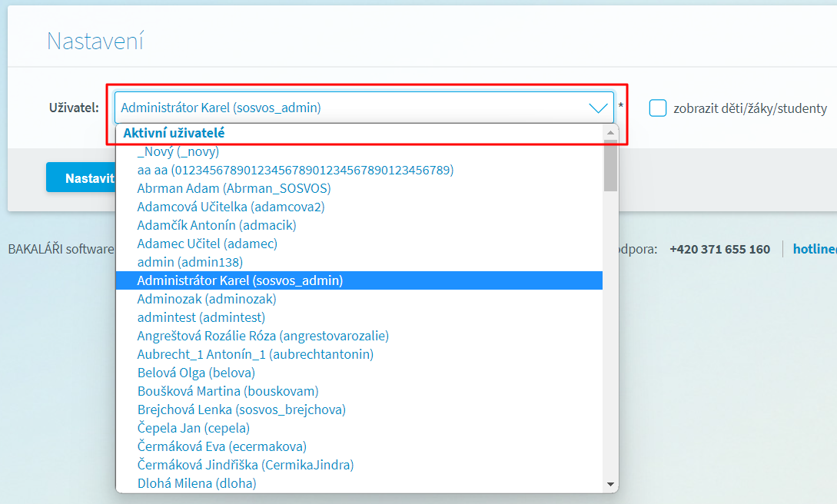Toggle the 'zobrazit děti/žáky/studenty' checkbox
The width and height of the screenshot is (837, 504).
coord(657,108)
